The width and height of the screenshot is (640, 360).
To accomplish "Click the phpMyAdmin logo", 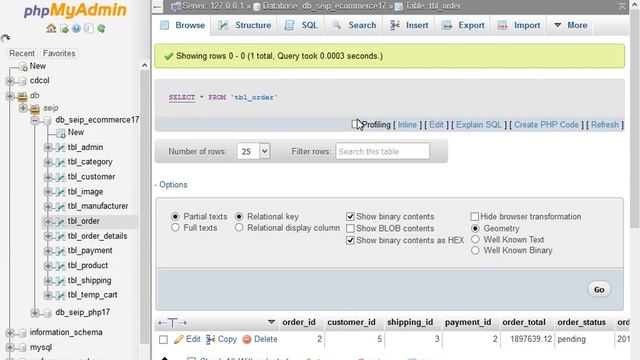I will (75, 10).
